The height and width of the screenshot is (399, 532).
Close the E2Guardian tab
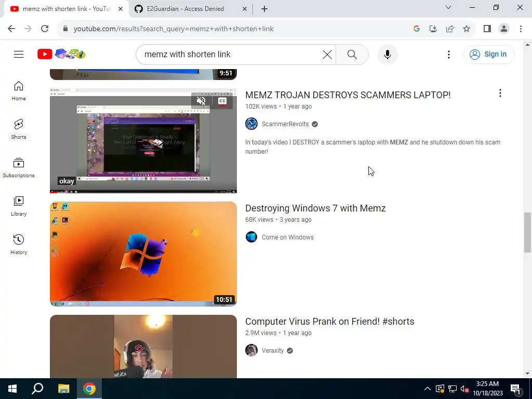(245, 9)
